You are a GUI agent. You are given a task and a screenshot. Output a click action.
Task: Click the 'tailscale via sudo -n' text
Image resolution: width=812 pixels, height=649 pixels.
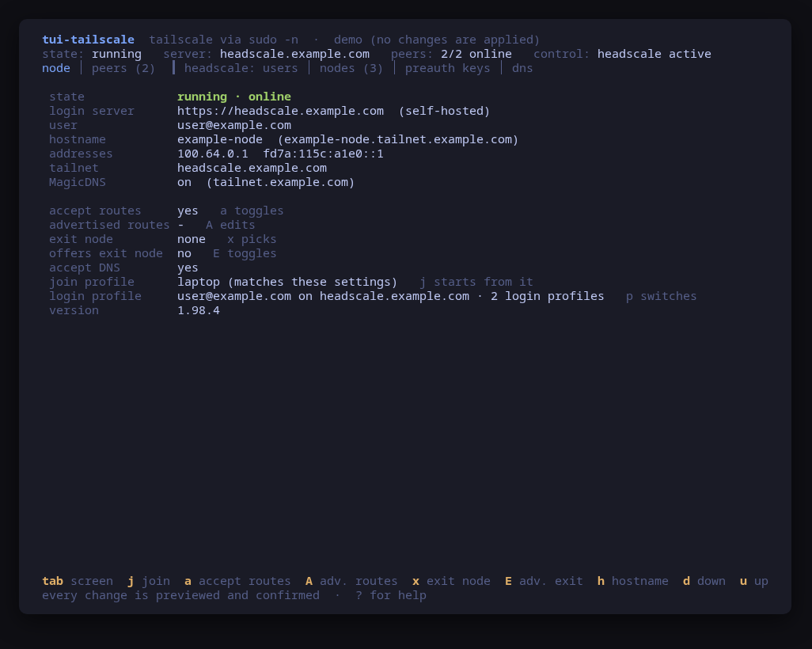click(223, 40)
